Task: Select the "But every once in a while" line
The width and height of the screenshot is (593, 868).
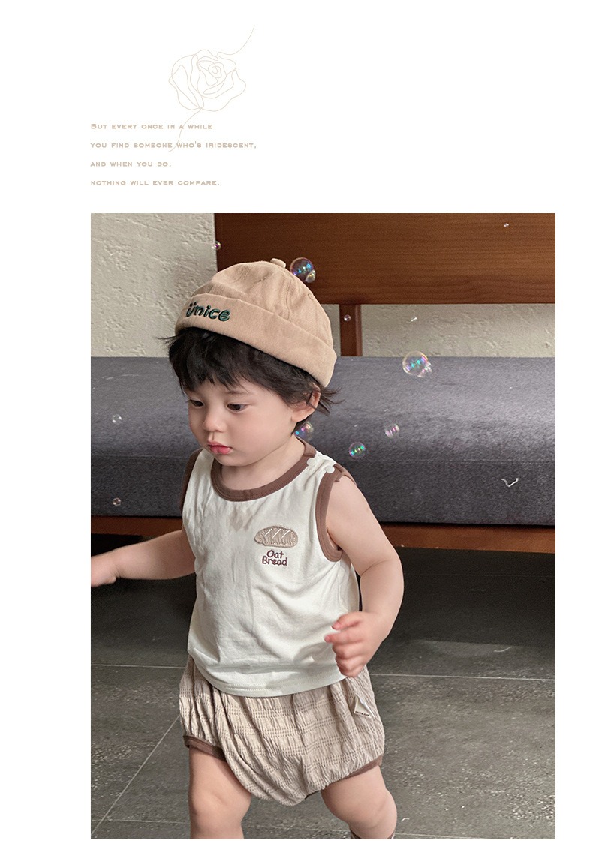Action: 152,126
